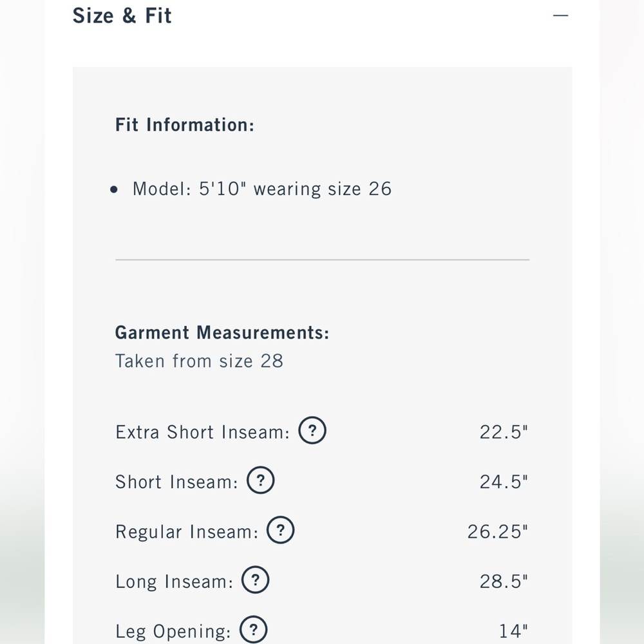Click the Long Inseam label
Image resolution: width=644 pixels, height=644 pixels.
(174, 582)
